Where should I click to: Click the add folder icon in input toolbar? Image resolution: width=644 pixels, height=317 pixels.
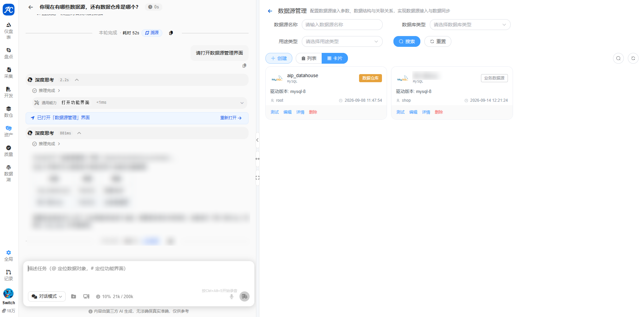73,296
